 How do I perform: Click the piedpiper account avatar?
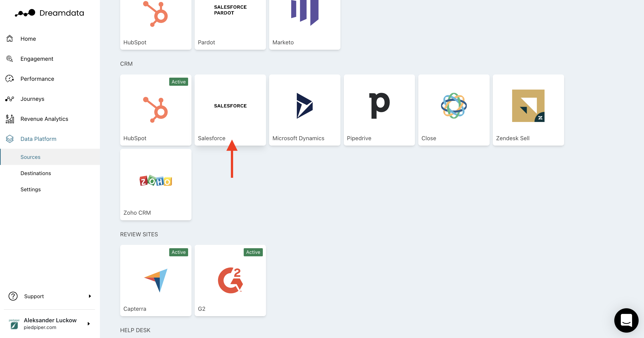pos(14,324)
